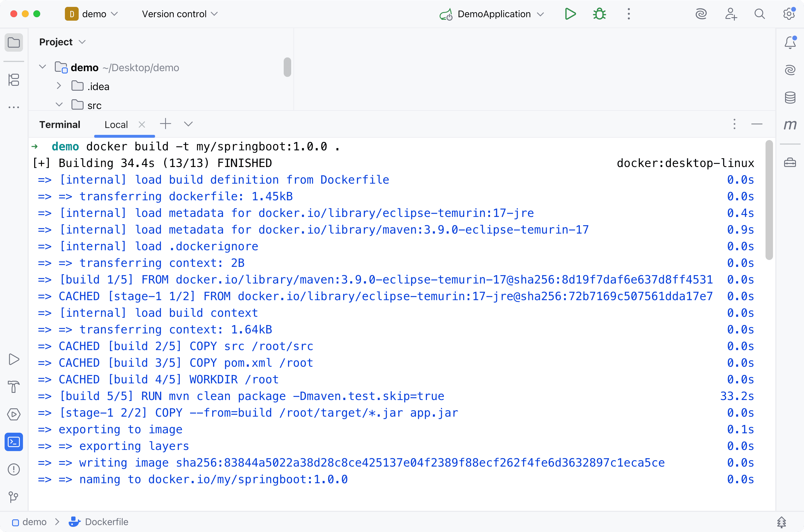Screen dimensions: 804x532
Task: Collapse the src folder
Action: coord(59,105)
